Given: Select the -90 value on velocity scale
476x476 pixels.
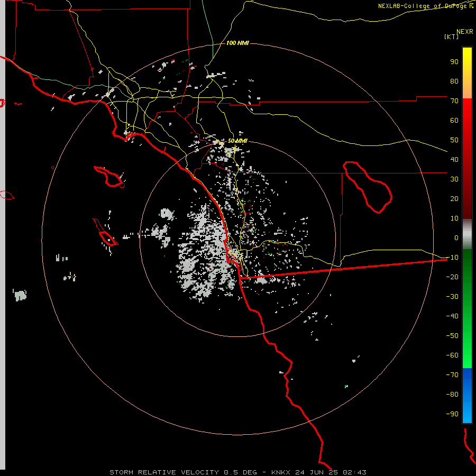Looking at the screenshot, I should (x=452, y=414).
